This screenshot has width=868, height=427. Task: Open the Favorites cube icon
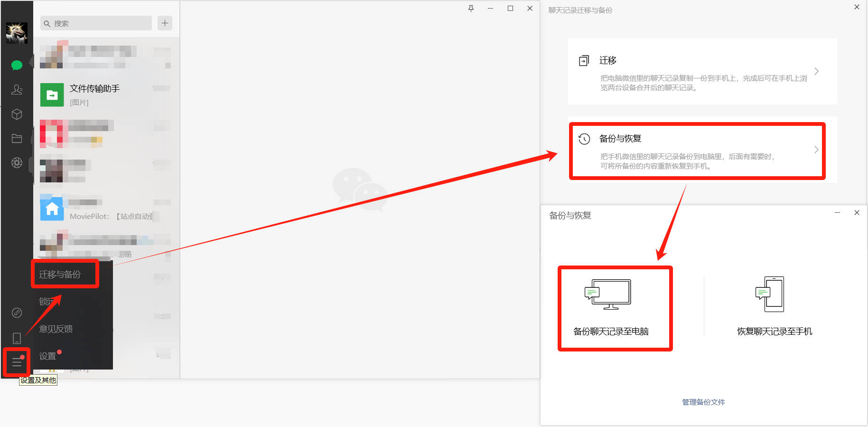point(17,114)
